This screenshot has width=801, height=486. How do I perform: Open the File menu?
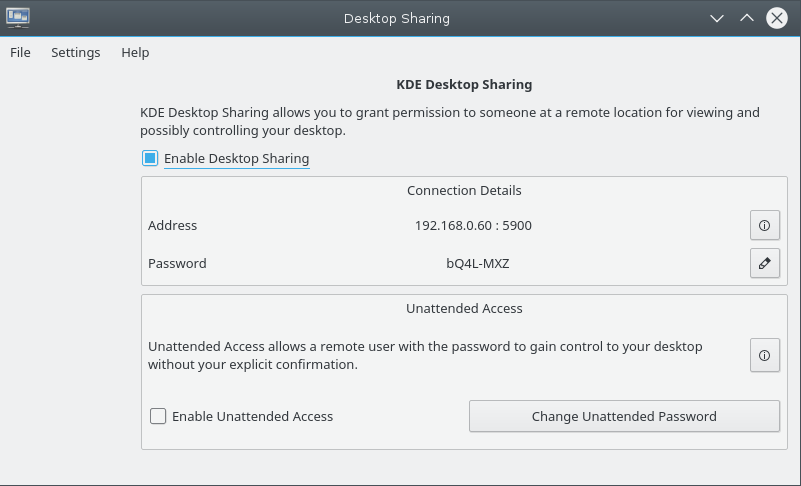point(20,53)
